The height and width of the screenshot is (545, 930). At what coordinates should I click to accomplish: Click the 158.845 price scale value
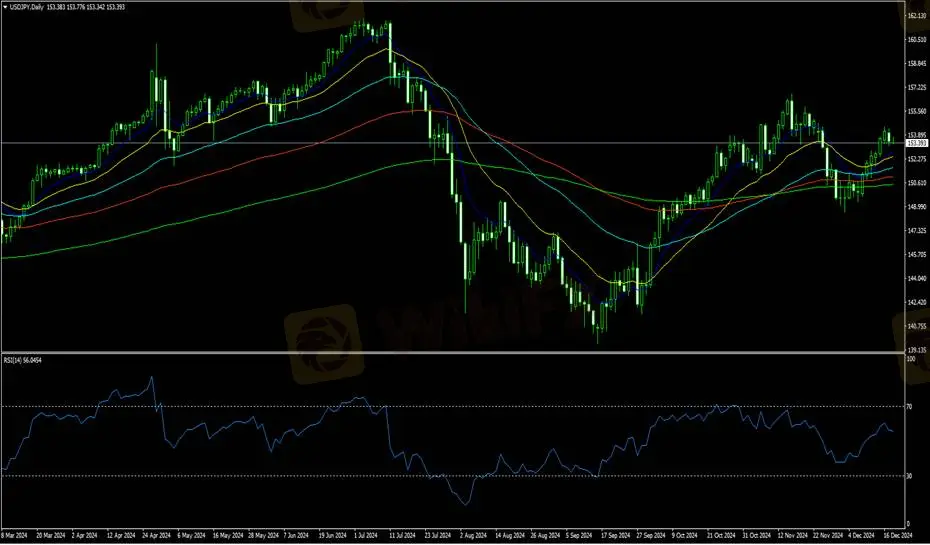[917, 63]
